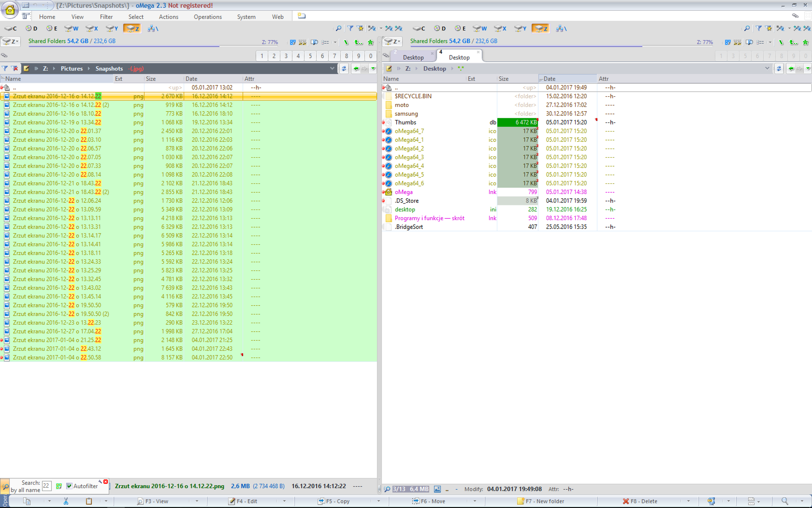Open the Operations menu
Viewport: 812px width, 508px height.
[208, 17]
